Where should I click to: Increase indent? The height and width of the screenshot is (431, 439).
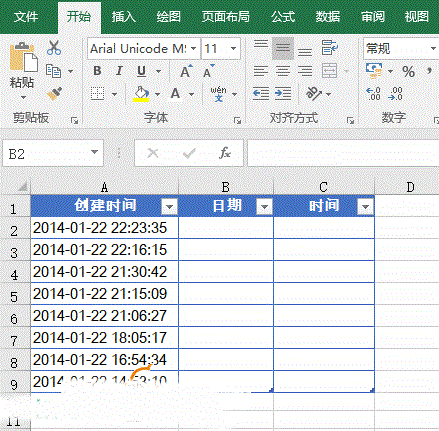tap(283, 94)
